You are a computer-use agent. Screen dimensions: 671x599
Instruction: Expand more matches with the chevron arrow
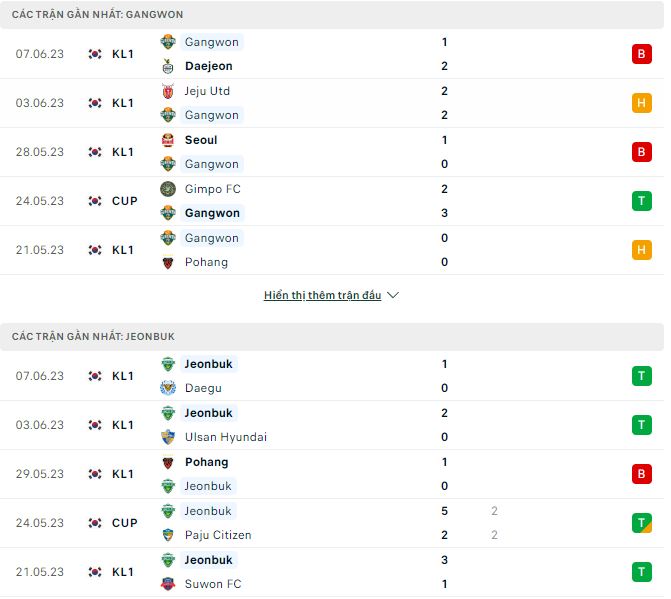click(393, 296)
